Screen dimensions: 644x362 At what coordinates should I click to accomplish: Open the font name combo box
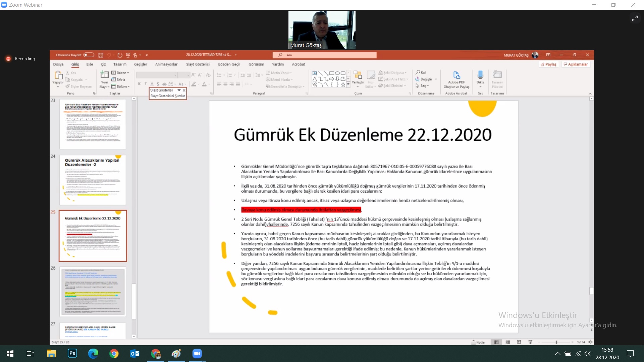click(157, 75)
